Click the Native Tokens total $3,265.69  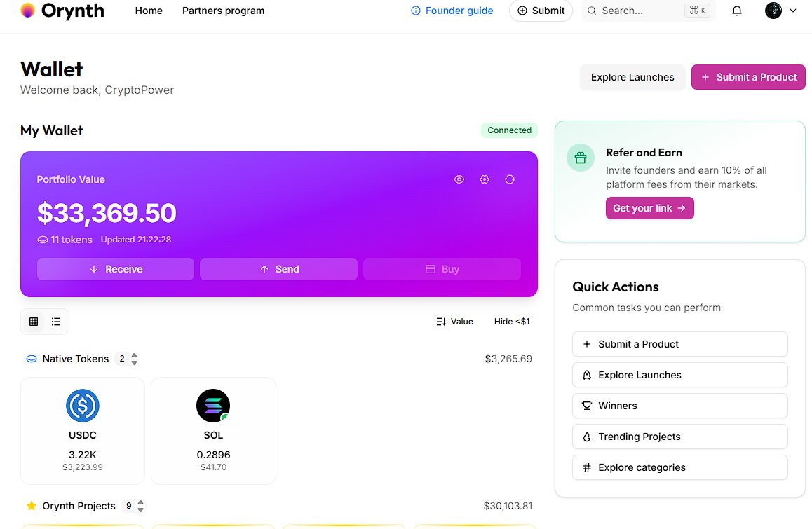pos(508,359)
